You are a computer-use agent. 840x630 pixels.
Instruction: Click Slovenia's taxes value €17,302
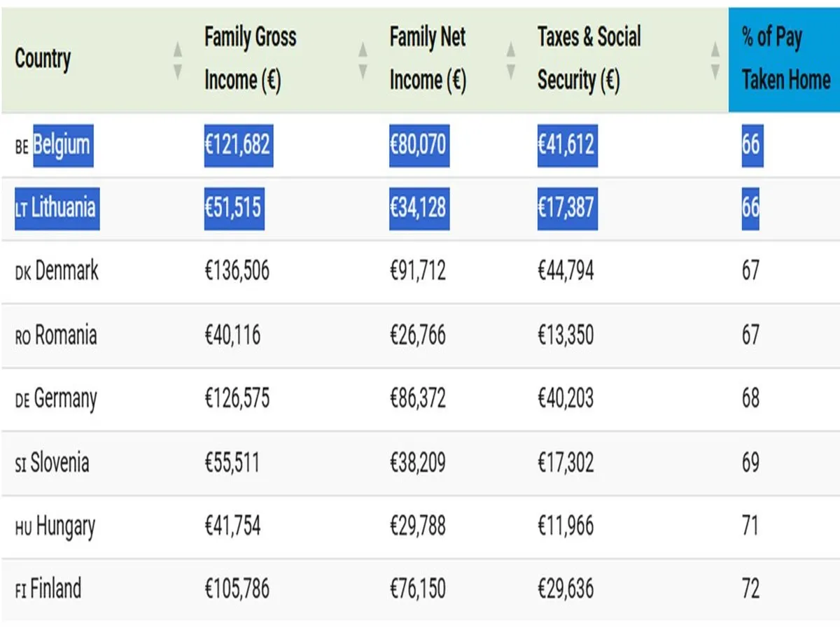(566, 463)
